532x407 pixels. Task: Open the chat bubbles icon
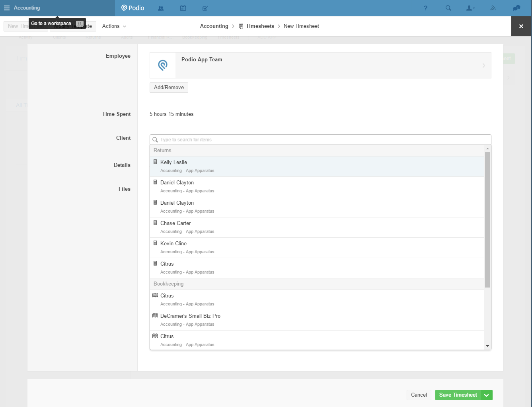(516, 8)
